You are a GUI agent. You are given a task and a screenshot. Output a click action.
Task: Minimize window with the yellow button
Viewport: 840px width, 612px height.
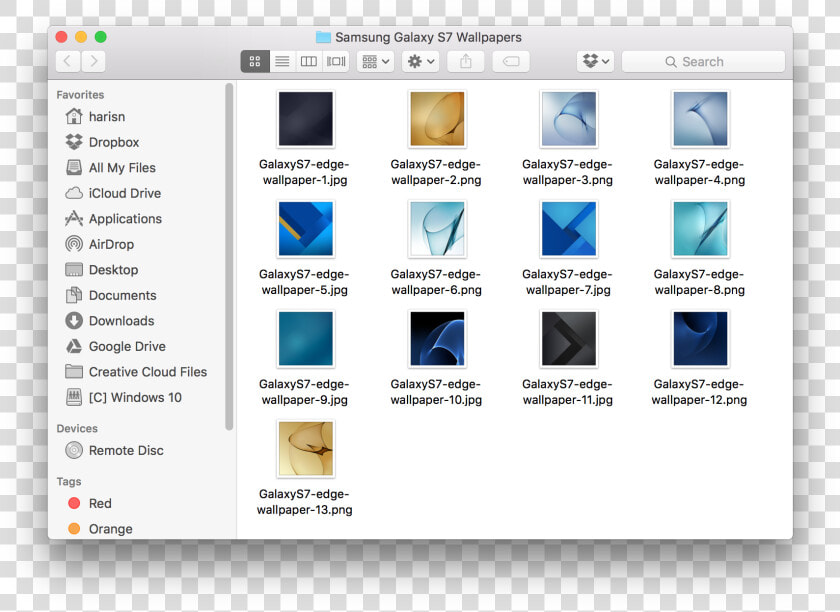pyautogui.click(x=81, y=36)
